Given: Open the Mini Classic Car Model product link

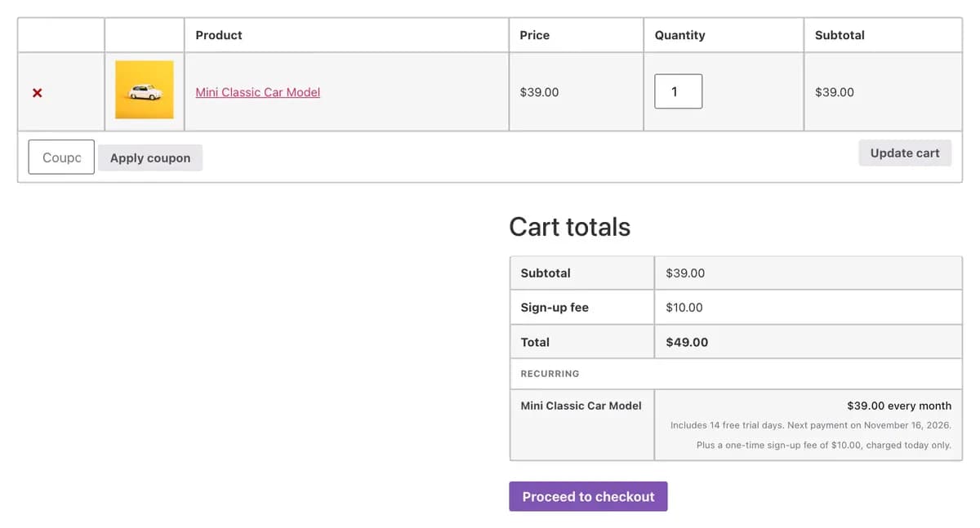Looking at the screenshot, I should click(257, 92).
